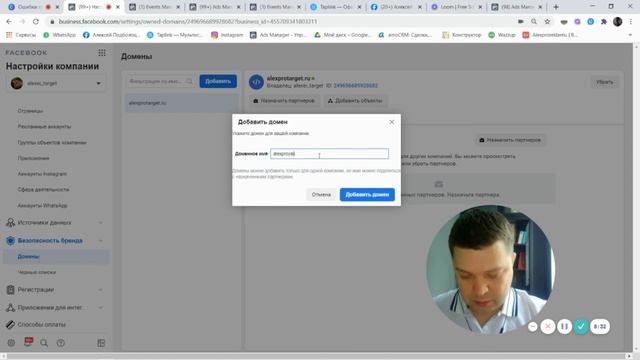Open the red notifications icon at sidebar bottom
This screenshot has width=640, height=360.
pos(28,342)
